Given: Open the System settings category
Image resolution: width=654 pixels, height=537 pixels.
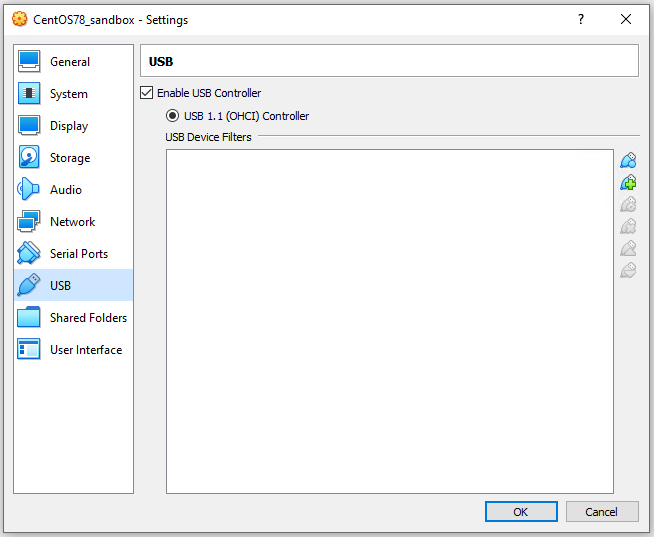Looking at the screenshot, I should [68, 94].
